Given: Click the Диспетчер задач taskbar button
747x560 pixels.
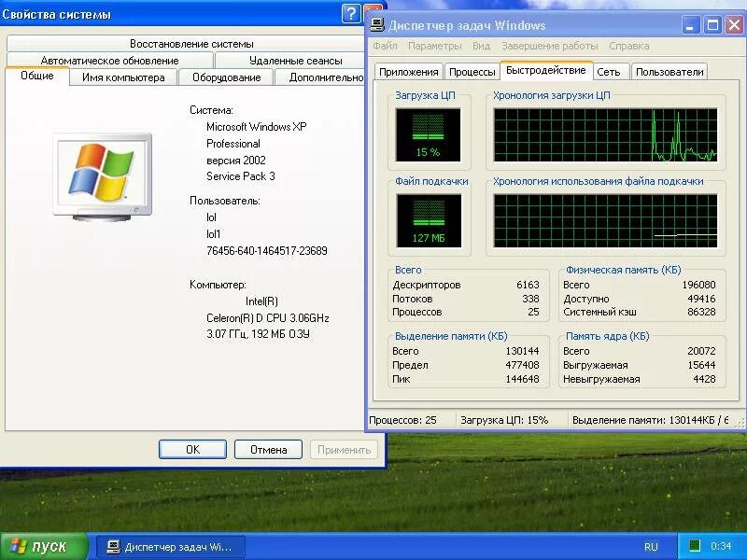Looking at the screenshot, I should [170, 547].
